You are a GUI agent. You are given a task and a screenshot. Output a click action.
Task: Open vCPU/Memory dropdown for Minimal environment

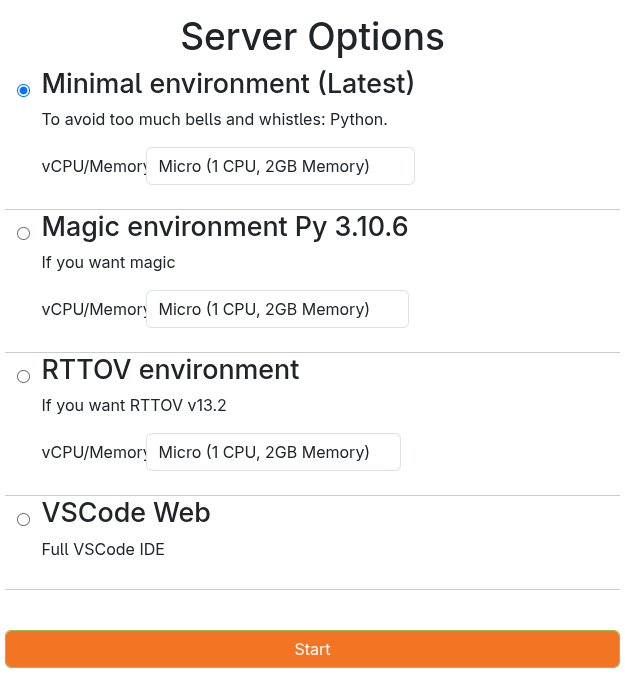pos(280,166)
